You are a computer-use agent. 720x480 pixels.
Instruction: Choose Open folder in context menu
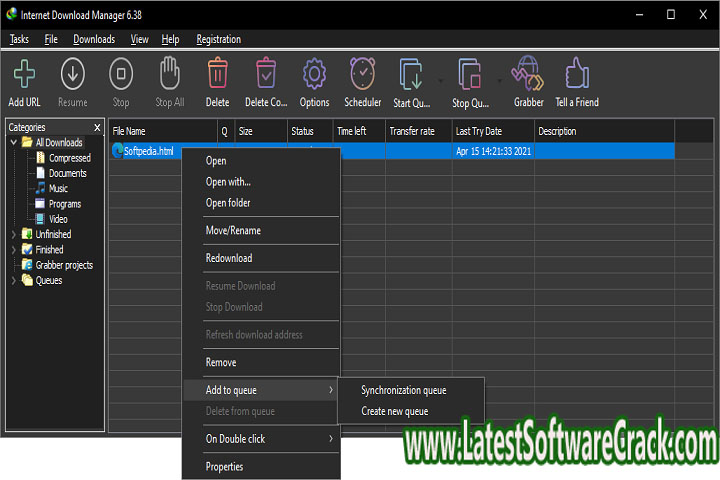click(x=261, y=203)
